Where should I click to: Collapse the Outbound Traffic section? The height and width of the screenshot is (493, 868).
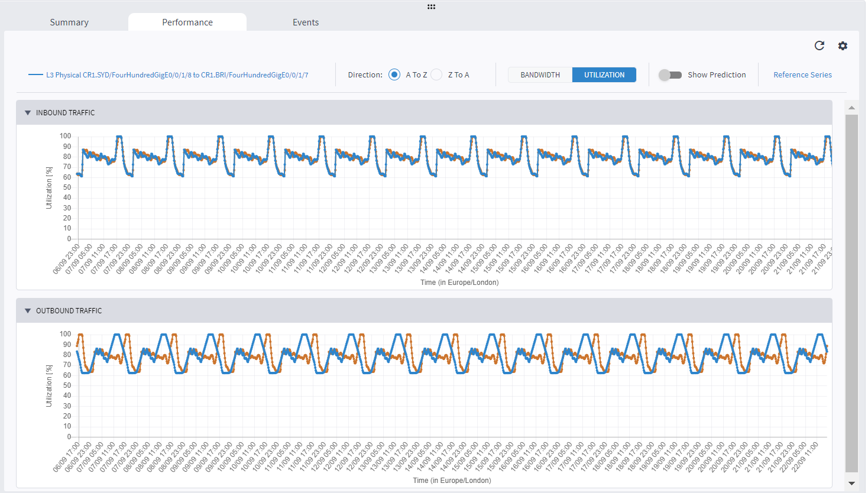pos(28,310)
